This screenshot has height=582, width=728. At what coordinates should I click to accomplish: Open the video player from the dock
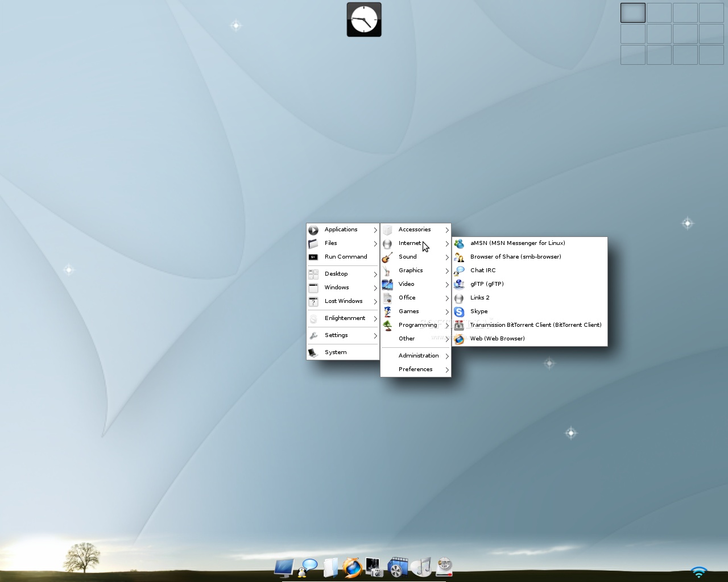click(x=398, y=567)
